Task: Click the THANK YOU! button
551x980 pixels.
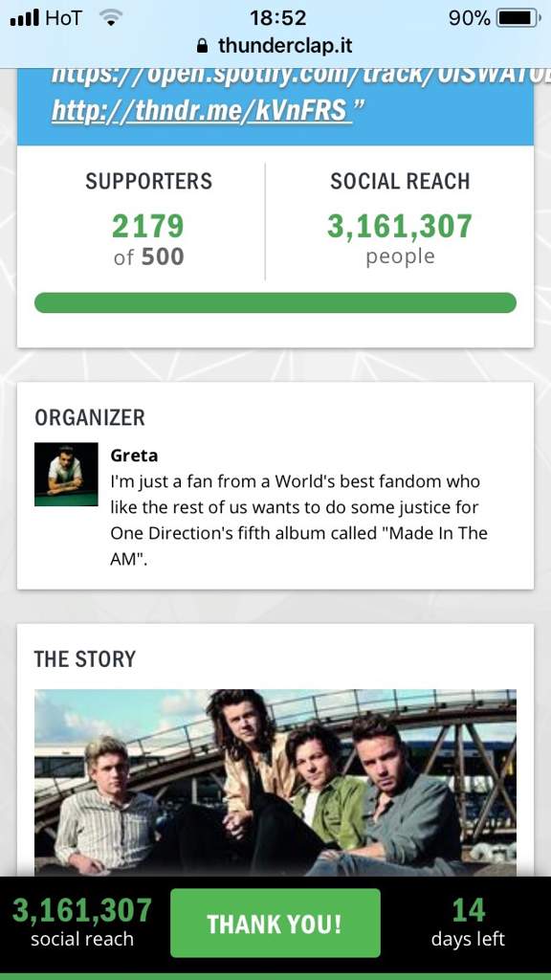Action: tap(275, 924)
